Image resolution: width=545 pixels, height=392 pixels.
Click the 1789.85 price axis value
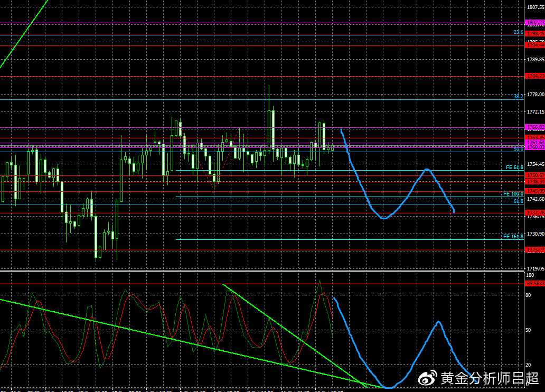535,60
